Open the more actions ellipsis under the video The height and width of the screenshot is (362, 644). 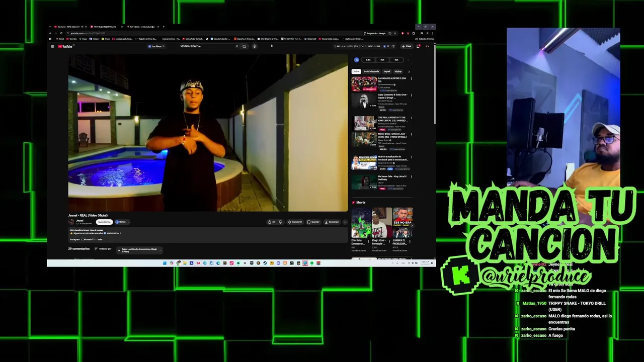tap(345, 222)
